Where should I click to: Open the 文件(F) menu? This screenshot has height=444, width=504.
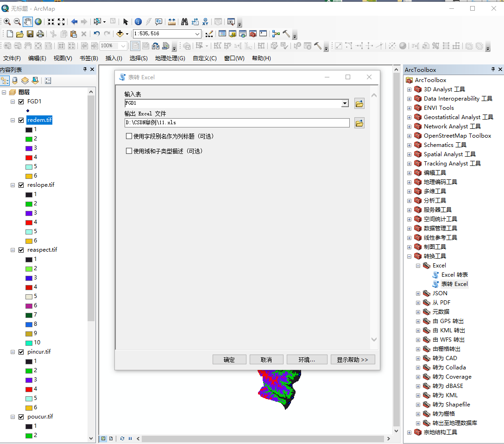12,58
